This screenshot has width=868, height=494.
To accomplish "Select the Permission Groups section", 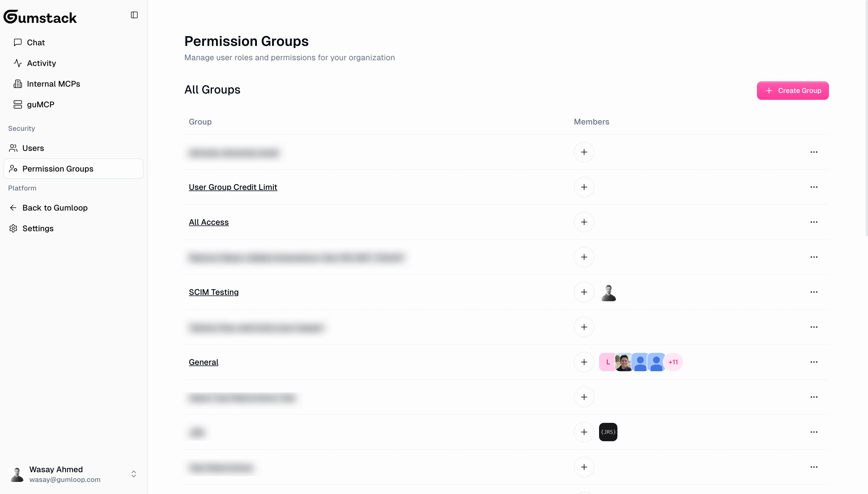I will click(58, 169).
